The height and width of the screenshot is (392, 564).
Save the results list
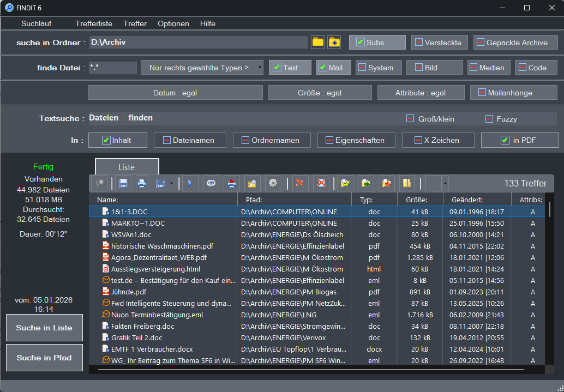(122, 183)
